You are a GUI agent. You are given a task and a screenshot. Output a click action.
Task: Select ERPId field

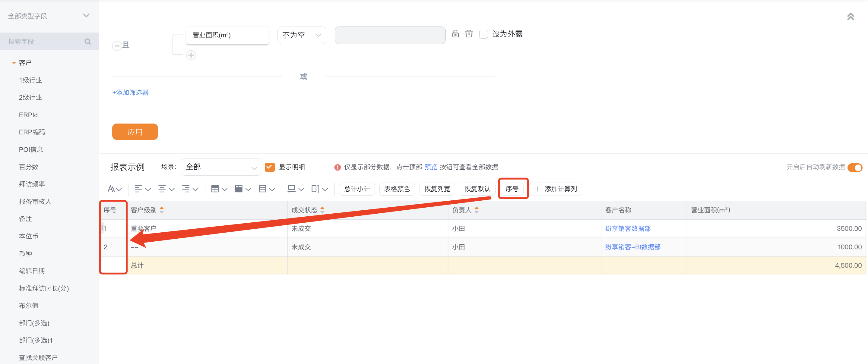pos(28,115)
